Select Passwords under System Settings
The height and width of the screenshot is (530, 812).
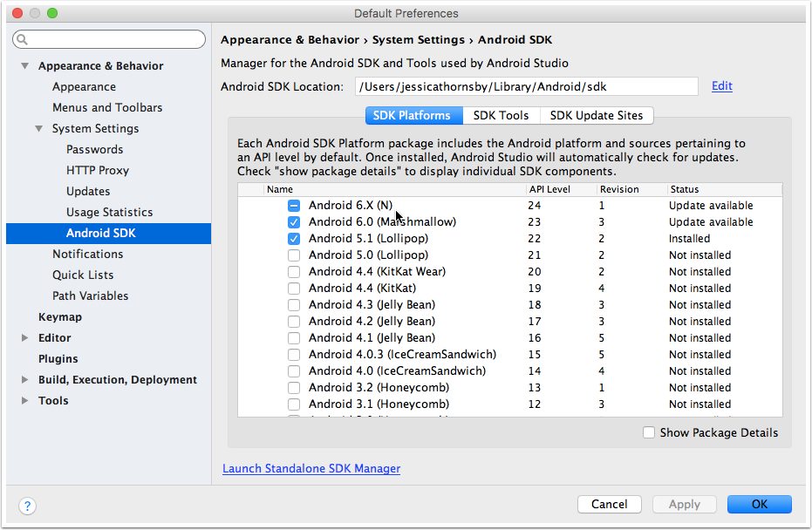point(95,150)
